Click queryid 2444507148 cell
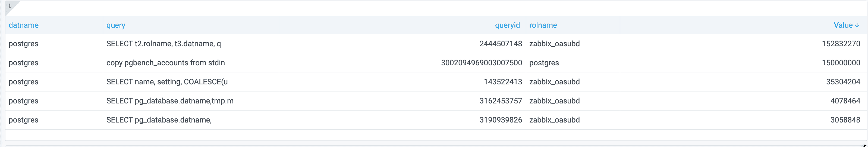This screenshot has height=147, width=868. point(500,44)
